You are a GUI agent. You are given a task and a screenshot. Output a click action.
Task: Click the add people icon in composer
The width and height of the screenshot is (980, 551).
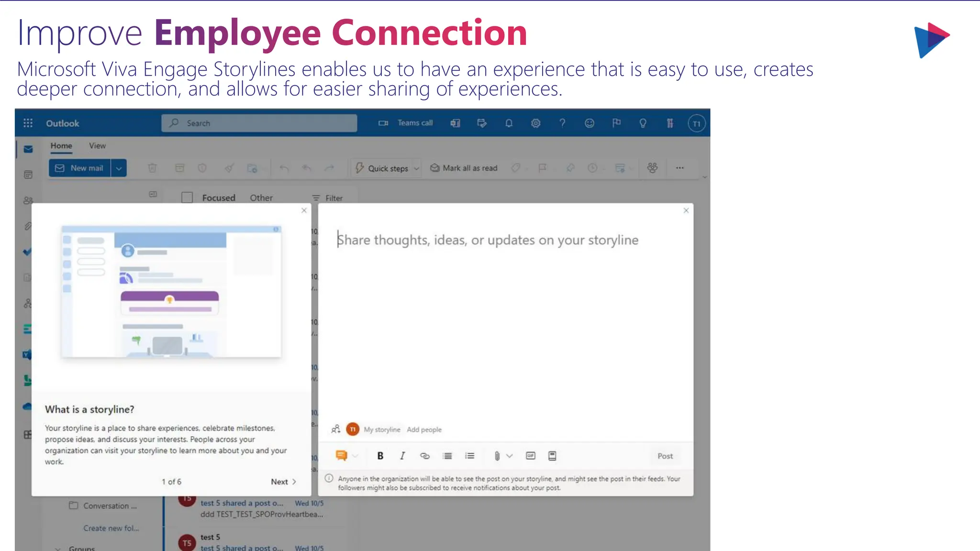pyautogui.click(x=336, y=429)
